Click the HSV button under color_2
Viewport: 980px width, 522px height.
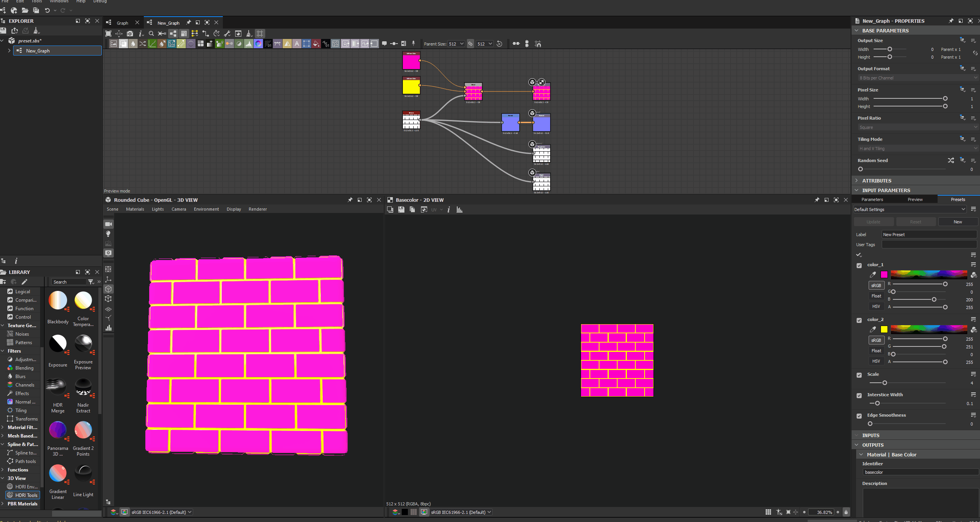(876, 361)
